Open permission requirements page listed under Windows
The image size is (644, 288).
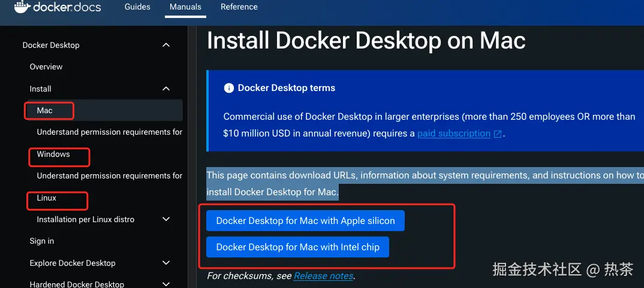tap(110, 175)
